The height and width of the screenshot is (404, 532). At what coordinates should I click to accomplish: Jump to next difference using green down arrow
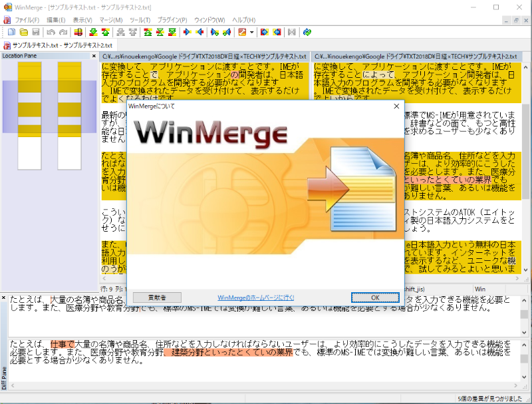click(x=93, y=32)
